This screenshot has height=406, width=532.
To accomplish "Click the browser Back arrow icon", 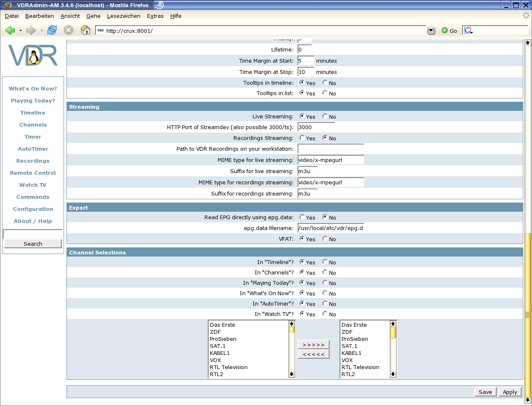I will pos(10,30).
